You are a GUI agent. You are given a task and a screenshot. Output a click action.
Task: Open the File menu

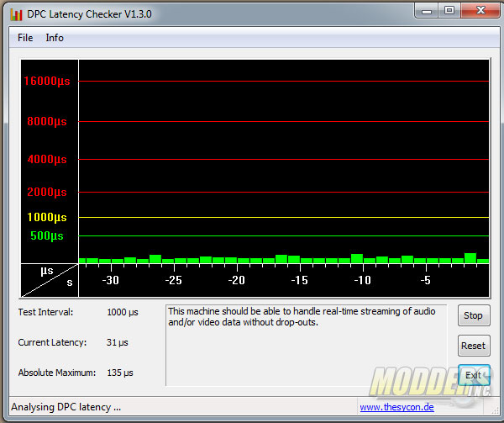click(25, 38)
